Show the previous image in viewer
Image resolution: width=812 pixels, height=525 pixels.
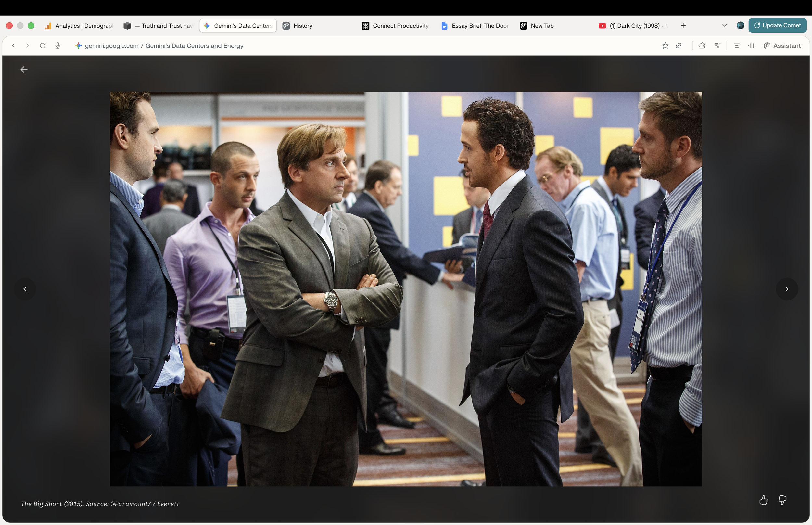point(25,289)
